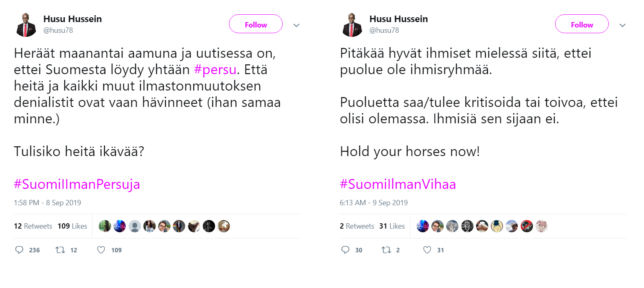Open the #SuomiIlmanVihaa hashtag
The width and height of the screenshot is (644, 288).
pyautogui.click(x=398, y=184)
